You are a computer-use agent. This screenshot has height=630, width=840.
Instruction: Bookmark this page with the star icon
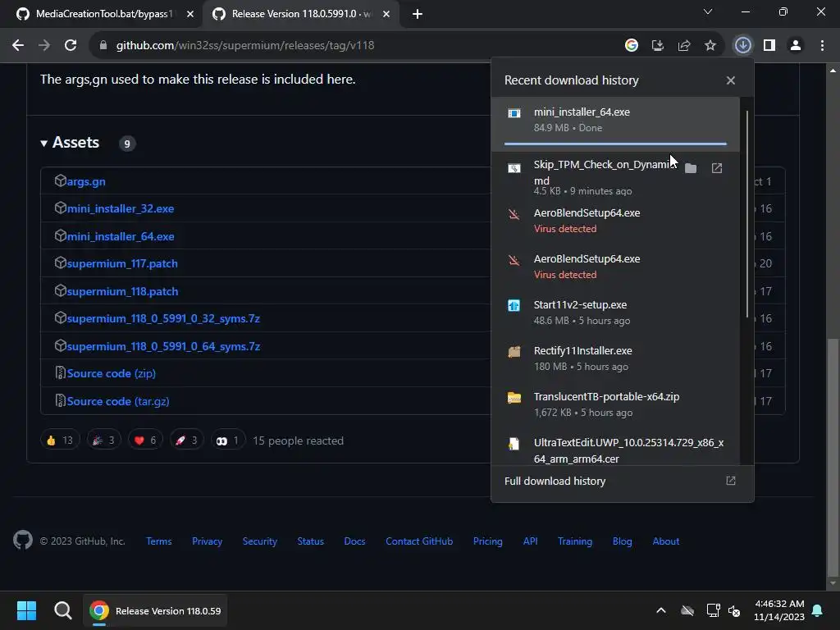point(710,46)
